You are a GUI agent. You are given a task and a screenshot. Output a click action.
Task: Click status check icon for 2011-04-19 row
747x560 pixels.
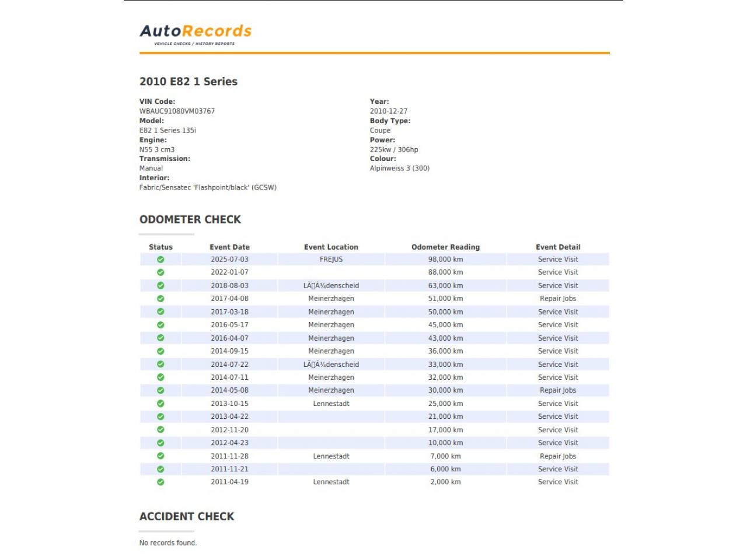(160, 482)
